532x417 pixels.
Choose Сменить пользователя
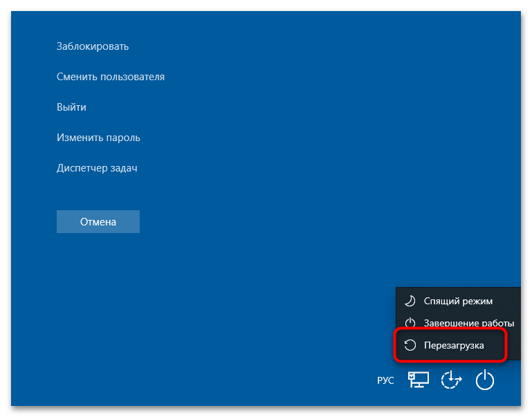111,77
